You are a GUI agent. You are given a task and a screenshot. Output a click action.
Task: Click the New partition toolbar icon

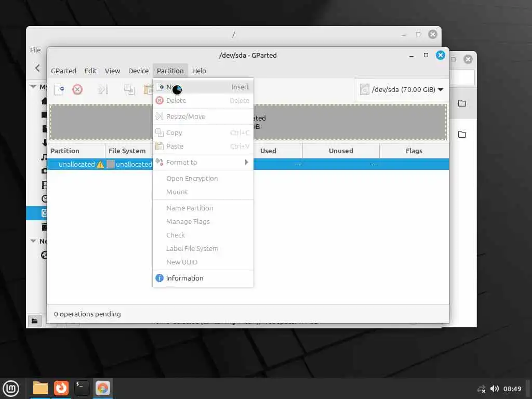(x=59, y=89)
